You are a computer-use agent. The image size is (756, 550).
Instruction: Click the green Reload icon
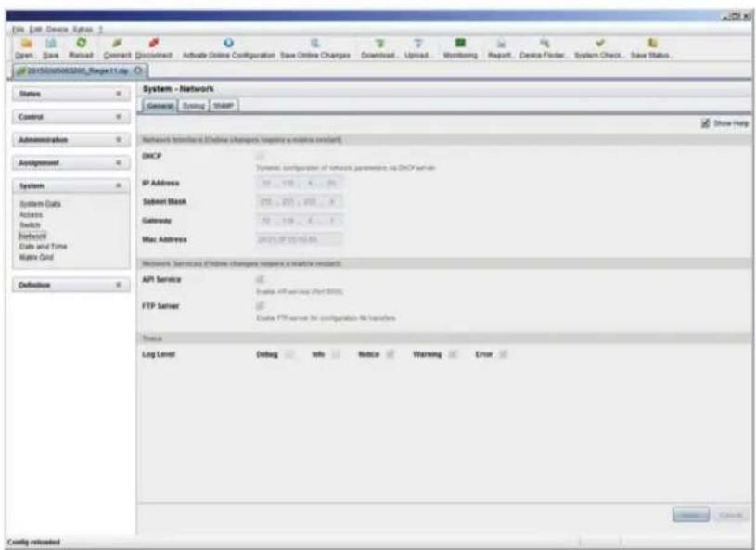click(82, 44)
